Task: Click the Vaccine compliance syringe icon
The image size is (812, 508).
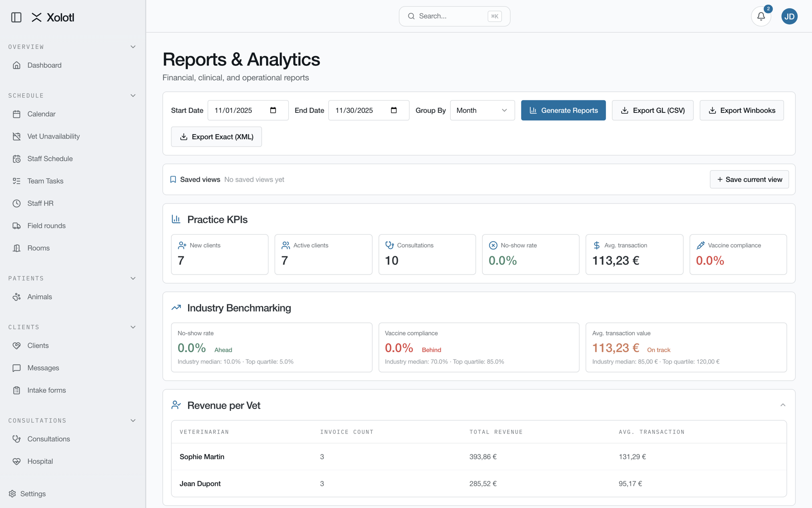Action: [701, 245]
